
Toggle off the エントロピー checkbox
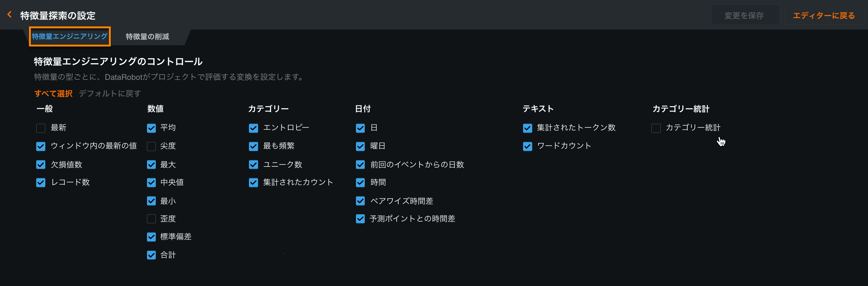tap(253, 128)
